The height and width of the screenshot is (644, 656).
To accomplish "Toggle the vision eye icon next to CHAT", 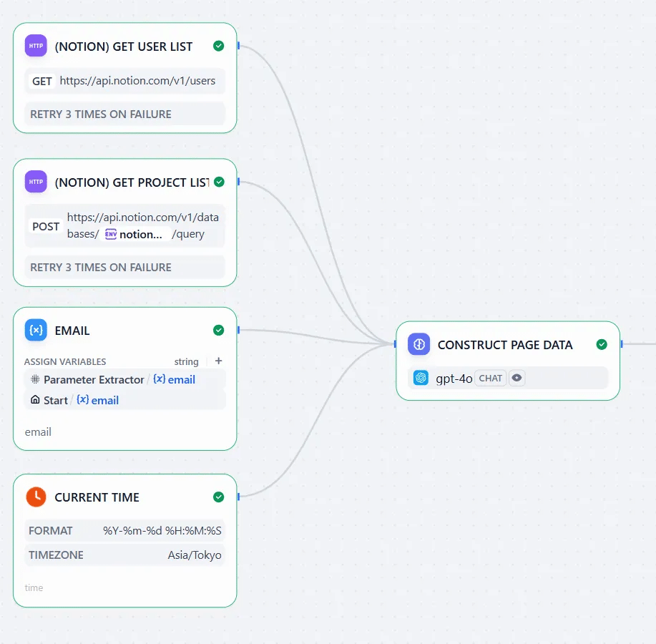I will click(517, 378).
